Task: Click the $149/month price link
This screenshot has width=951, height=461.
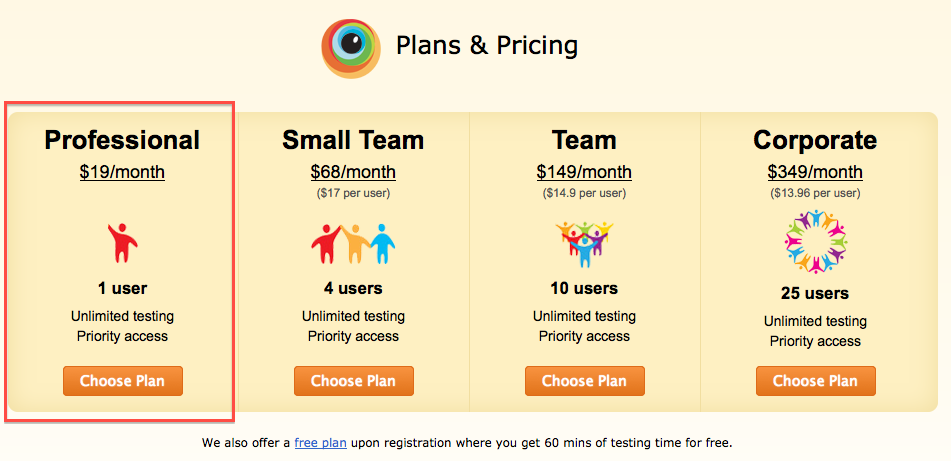Action: [x=584, y=172]
